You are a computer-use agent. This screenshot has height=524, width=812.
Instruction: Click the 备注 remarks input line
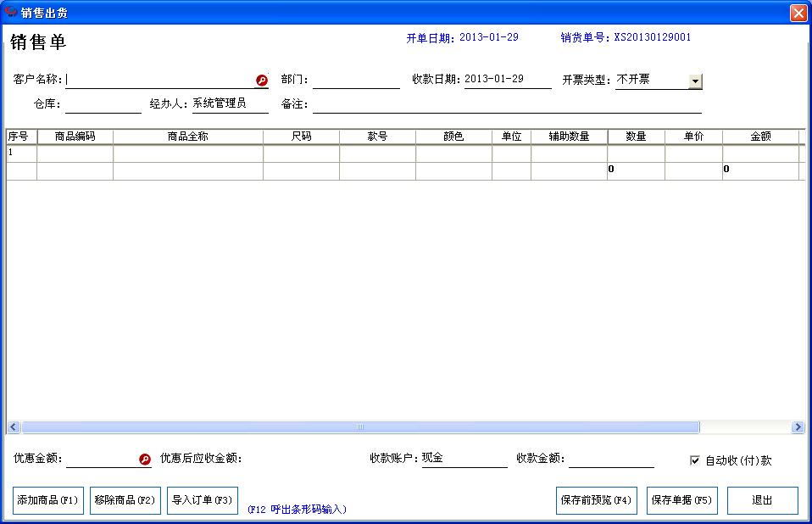(509, 105)
